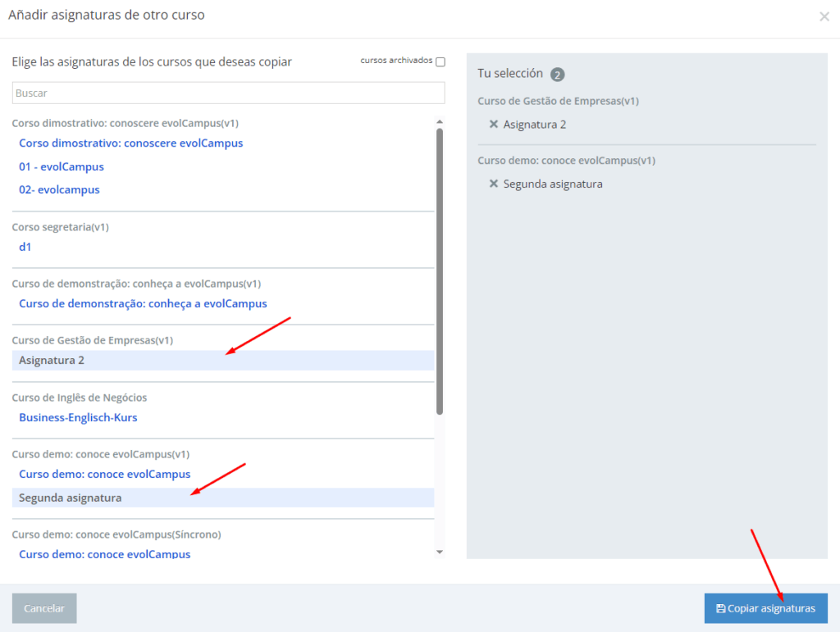This screenshot has width=840, height=632.
Task: Select the '02- evolcampus' subject
Action: coord(59,189)
